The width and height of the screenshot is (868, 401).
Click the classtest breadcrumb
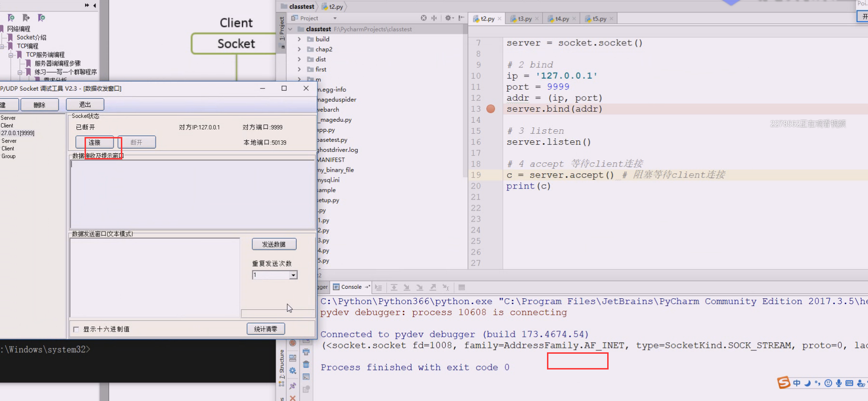click(x=298, y=6)
